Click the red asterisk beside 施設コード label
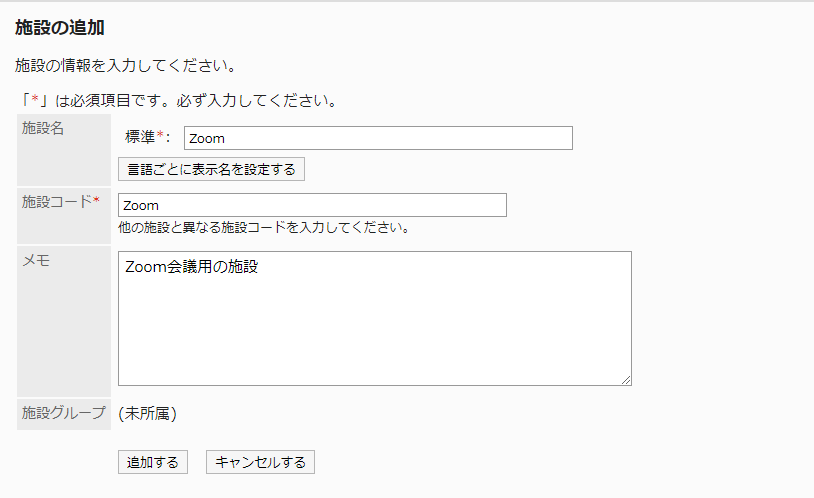The height and width of the screenshot is (498, 814). (x=96, y=200)
